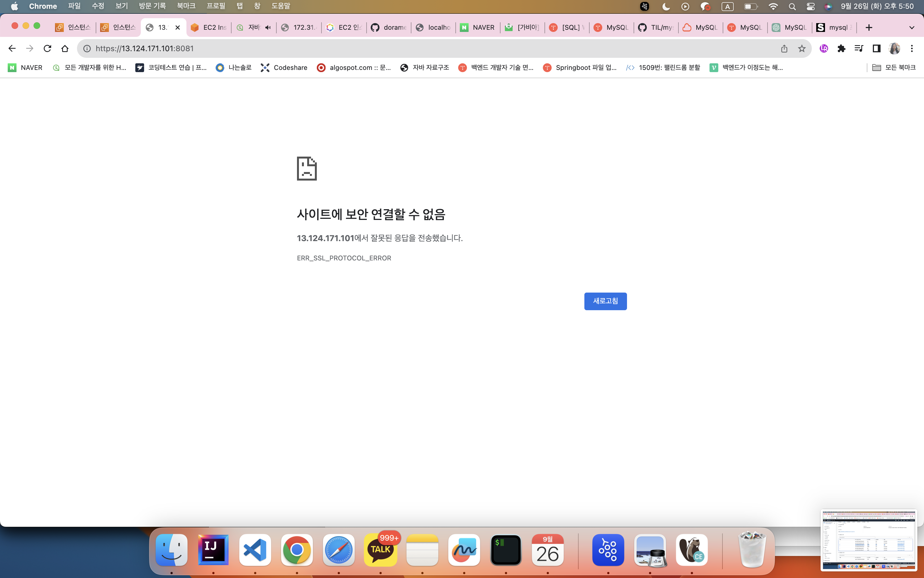The image size is (924, 578).
Task: Open Chrome three-dot menu
Action: point(912,48)
